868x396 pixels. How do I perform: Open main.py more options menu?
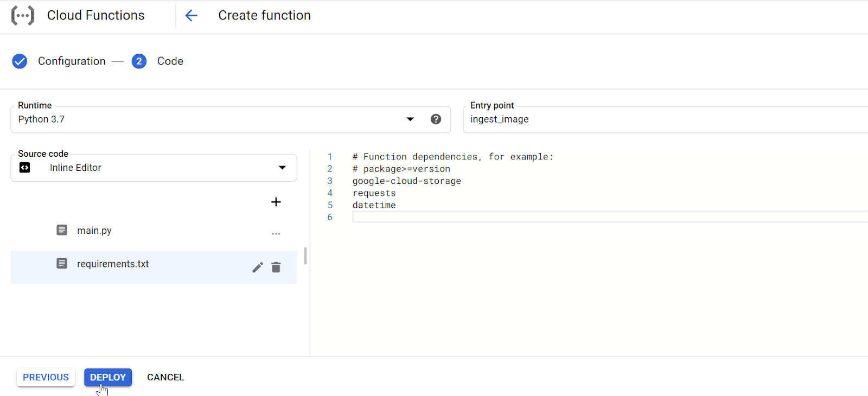coord(276,233)
